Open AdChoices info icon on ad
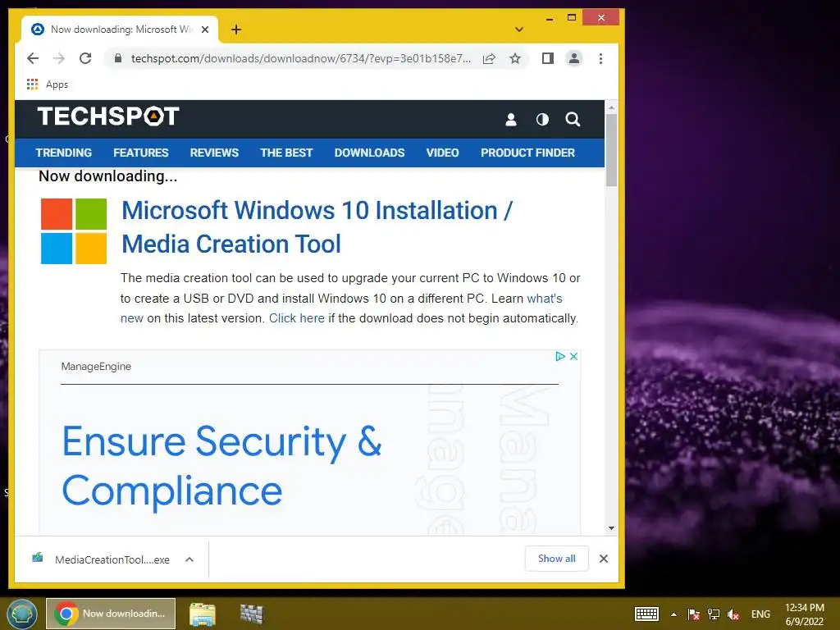This screenshot has height=630, width=840. [560, 356]
